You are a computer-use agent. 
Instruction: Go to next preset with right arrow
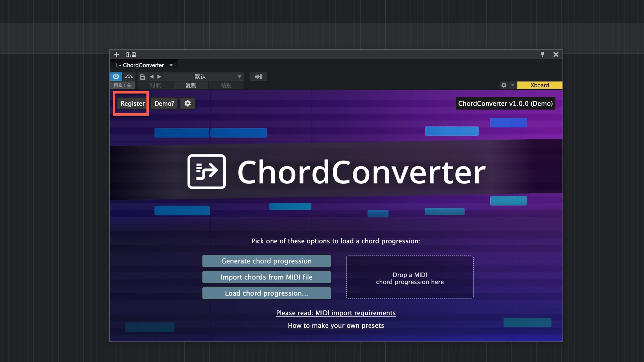point(159,77)
